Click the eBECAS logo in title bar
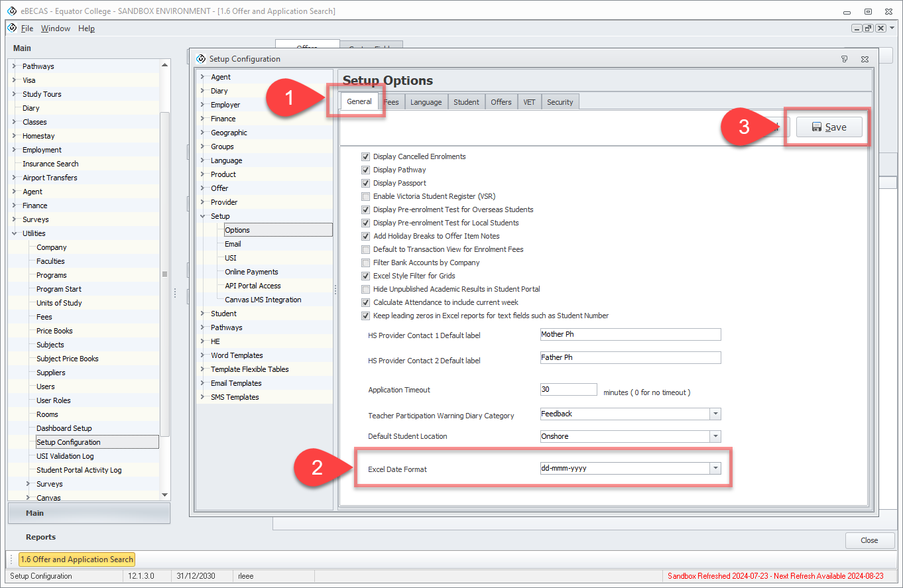Image resolution: width=903 pixels, height=588 pixels. (11, 11)
